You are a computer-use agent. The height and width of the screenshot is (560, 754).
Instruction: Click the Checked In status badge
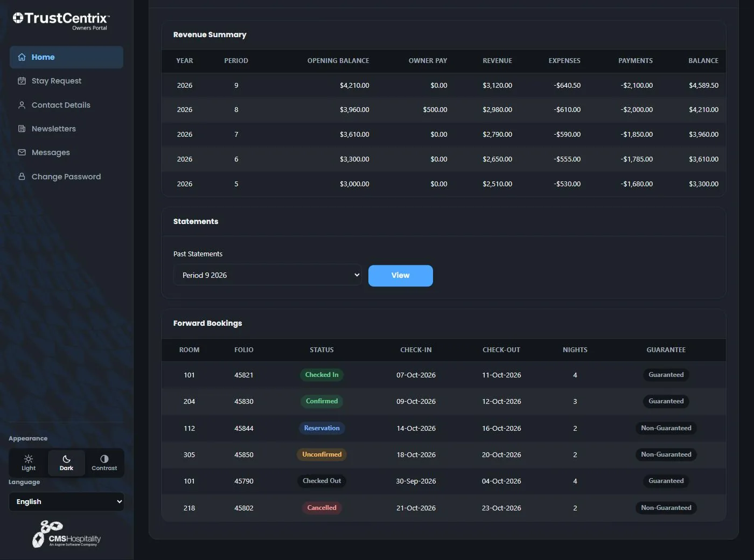322,375
